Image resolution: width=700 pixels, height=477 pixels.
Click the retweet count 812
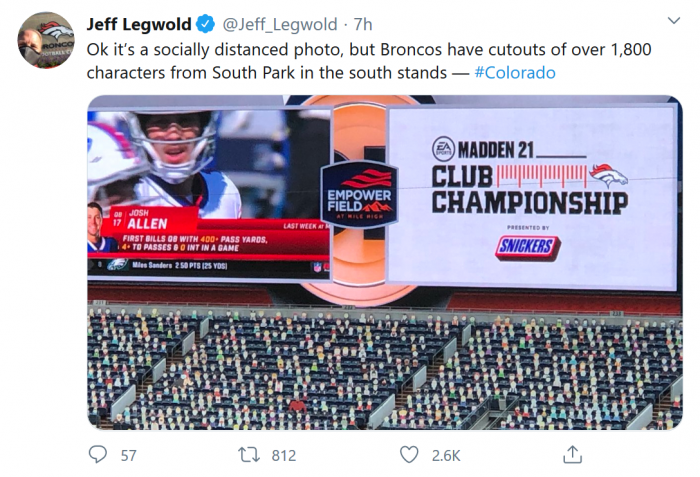(284, 455)
